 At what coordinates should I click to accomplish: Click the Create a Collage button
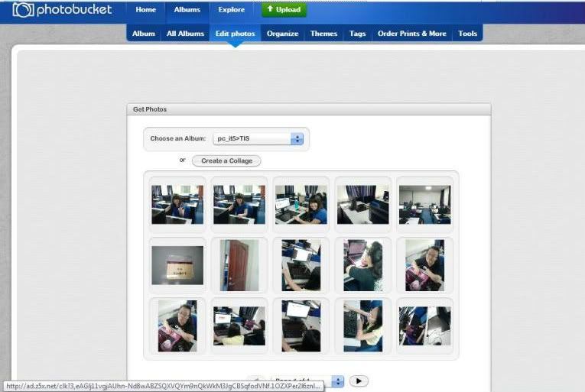pos(226,160)
